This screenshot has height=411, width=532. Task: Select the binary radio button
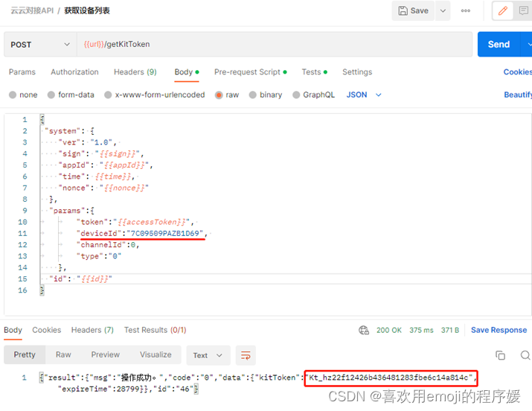click(x=252, y=95)
